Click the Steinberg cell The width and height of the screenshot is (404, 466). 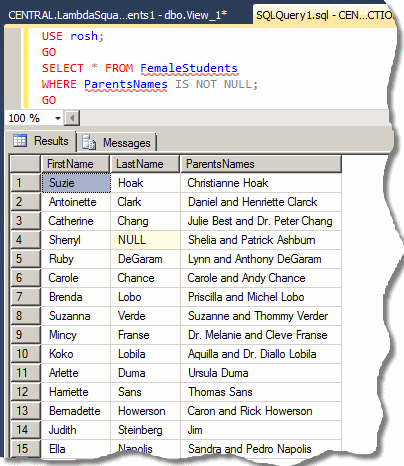point(145,430)
